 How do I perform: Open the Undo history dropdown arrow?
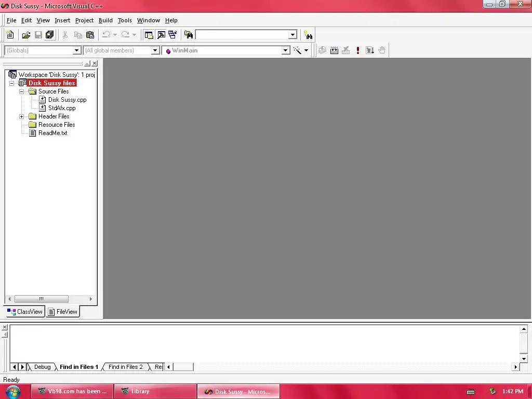point(115,35)
